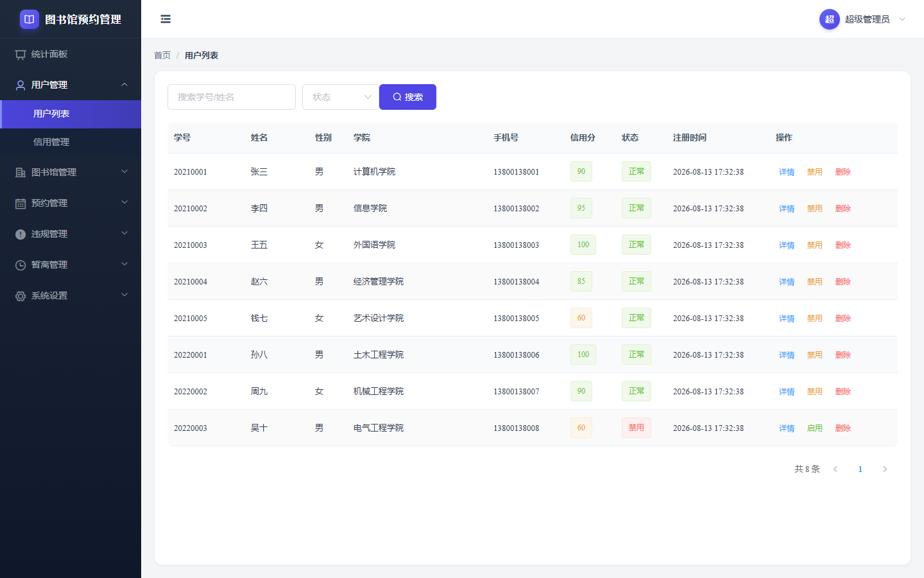Click 详情 for student 赵六
This screenshot has height=578, width=924.
(787, 282)
